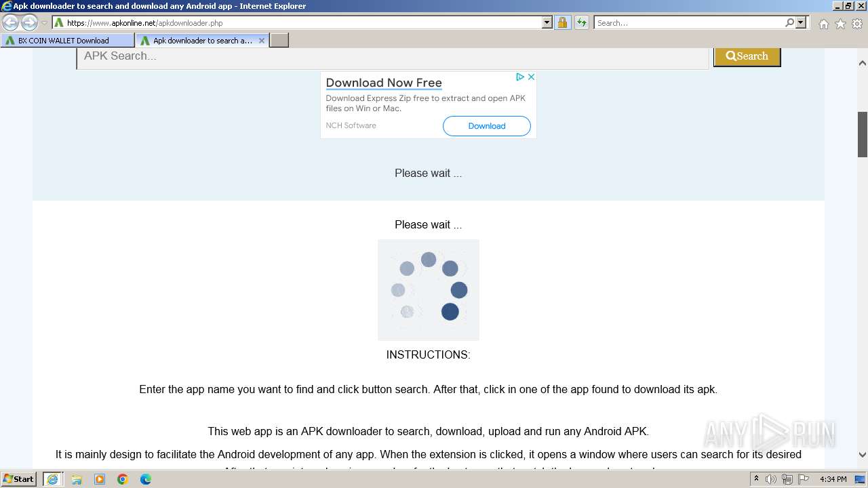Image resolution: width=868 pixels, height=488 pixels.
Task: Launch Edge from the taskbar
Action: coord(146,479)
